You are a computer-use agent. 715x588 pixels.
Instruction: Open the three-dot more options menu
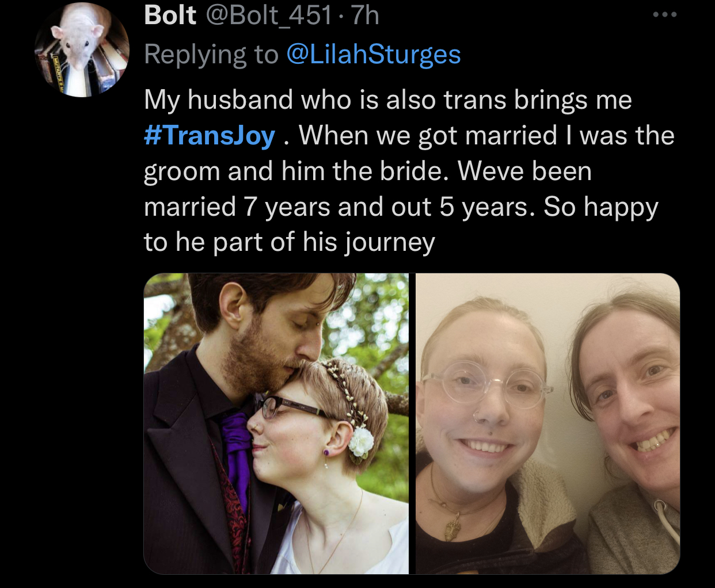click(x=665, y=15)
